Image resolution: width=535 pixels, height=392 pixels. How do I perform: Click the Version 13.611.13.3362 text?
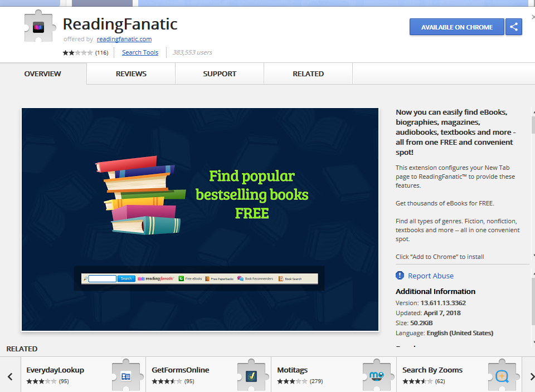tap(431, 303)
